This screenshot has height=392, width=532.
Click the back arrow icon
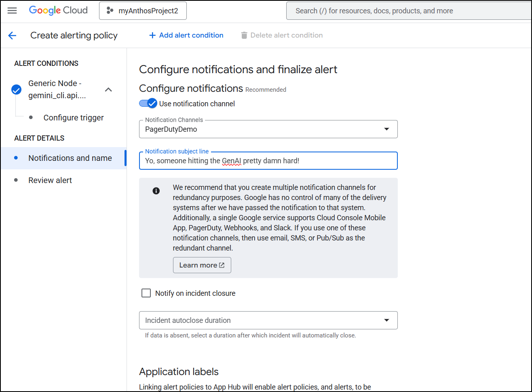tap(12, 36)
